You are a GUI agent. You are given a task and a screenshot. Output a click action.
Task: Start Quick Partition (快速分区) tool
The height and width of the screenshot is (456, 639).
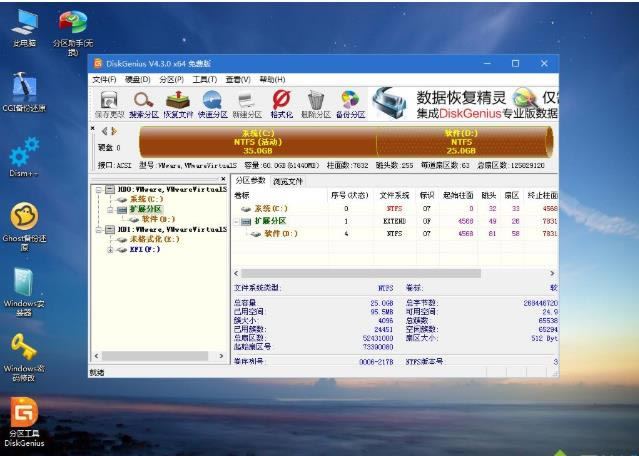[x=212, y=105]
